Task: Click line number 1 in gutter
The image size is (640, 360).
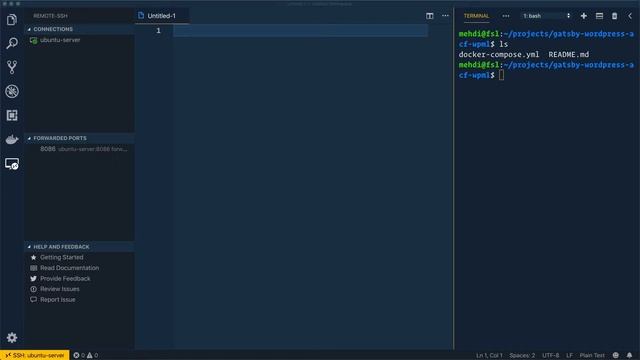Action: pyautogui.click(x=158, y=31)
